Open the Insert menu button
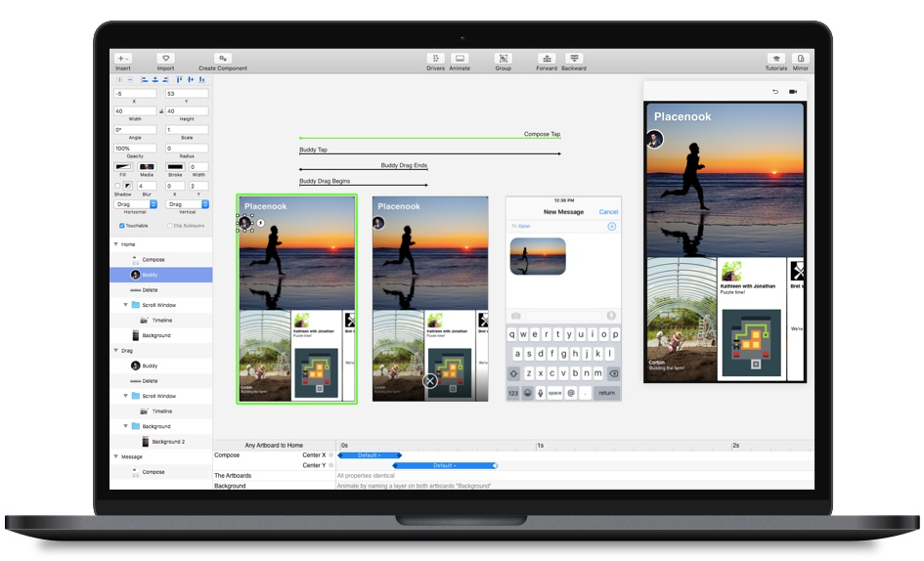The height and width of the screenshot is (561, 924). click(123, 59)
